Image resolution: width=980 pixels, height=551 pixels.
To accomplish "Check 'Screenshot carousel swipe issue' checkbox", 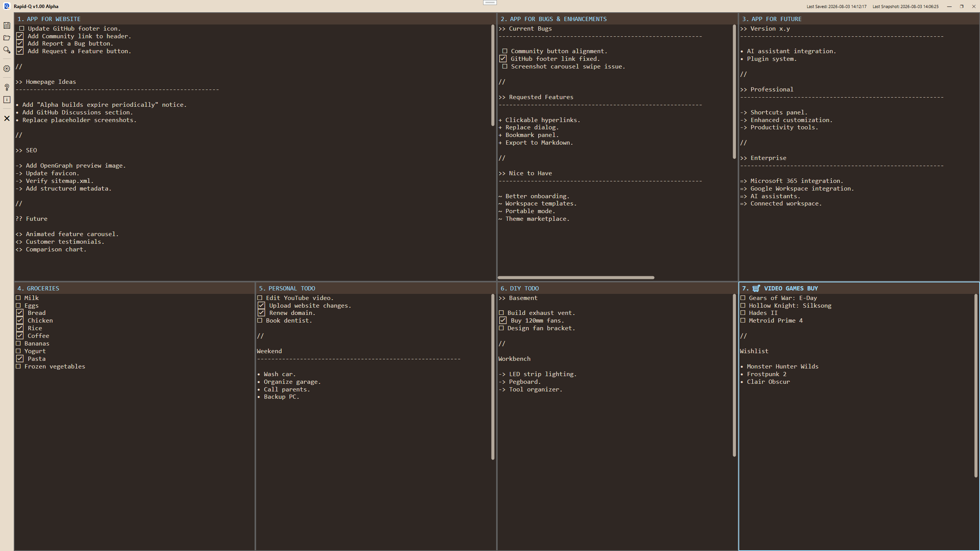I will click(x=505, y=67).
